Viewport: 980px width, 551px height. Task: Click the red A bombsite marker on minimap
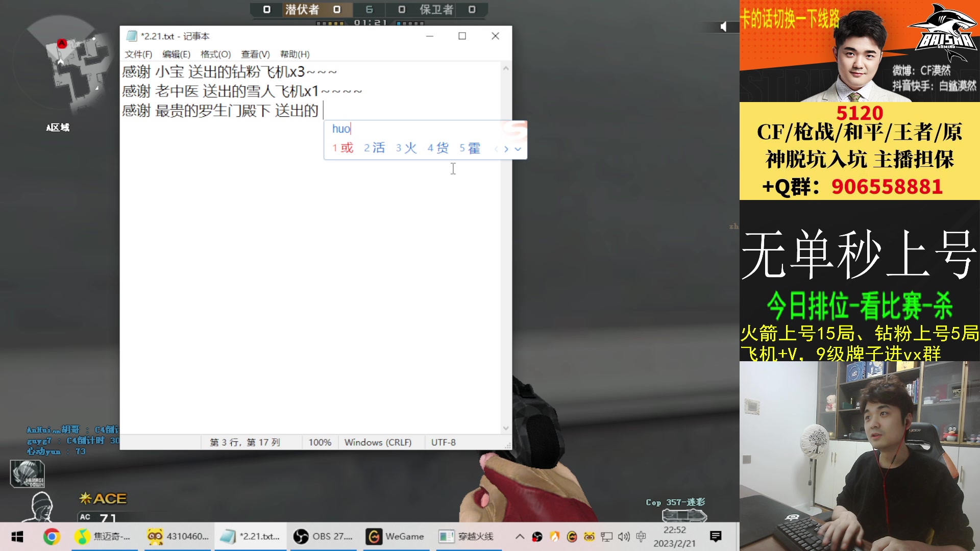tap(62, 44)
